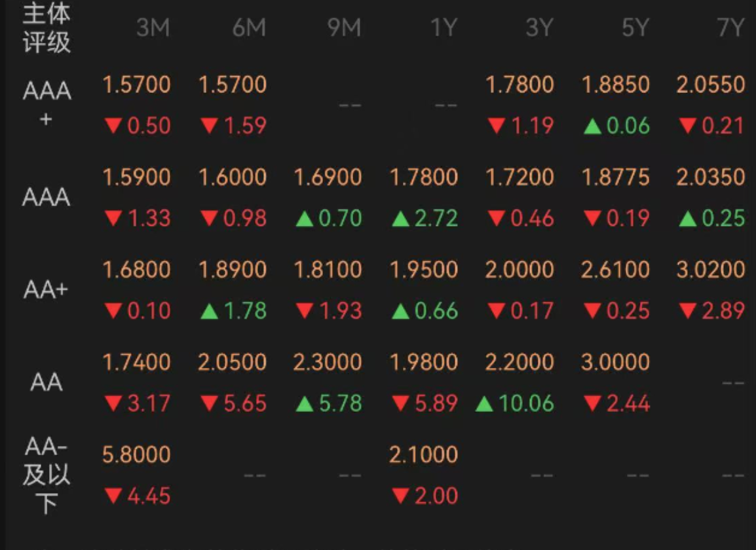Click the green up arrow next to 0.06

coord(593,126)
